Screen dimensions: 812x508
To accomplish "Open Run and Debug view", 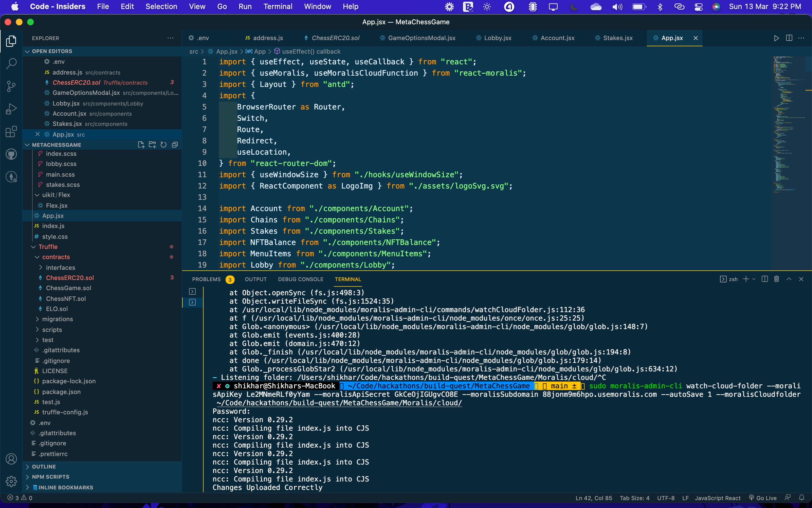I will coord(11,109).
